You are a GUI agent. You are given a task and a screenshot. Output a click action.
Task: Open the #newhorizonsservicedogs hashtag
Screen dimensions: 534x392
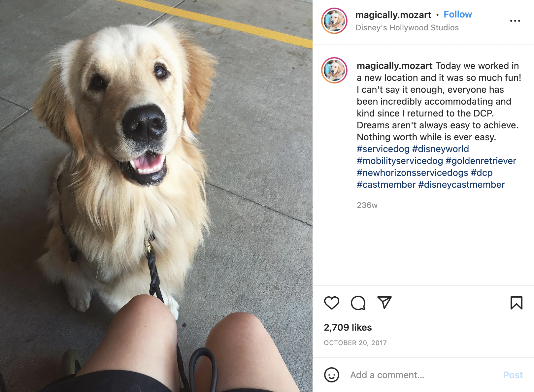click(412, 173)
